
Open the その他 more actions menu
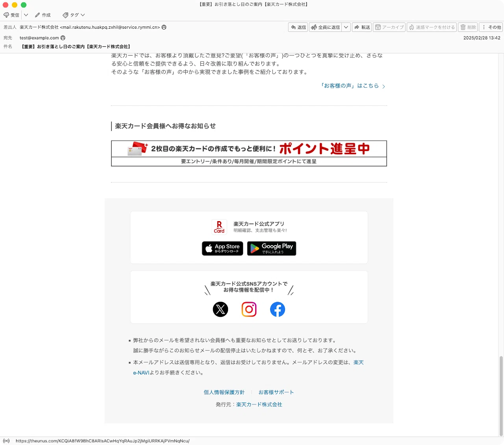point(491,27)
